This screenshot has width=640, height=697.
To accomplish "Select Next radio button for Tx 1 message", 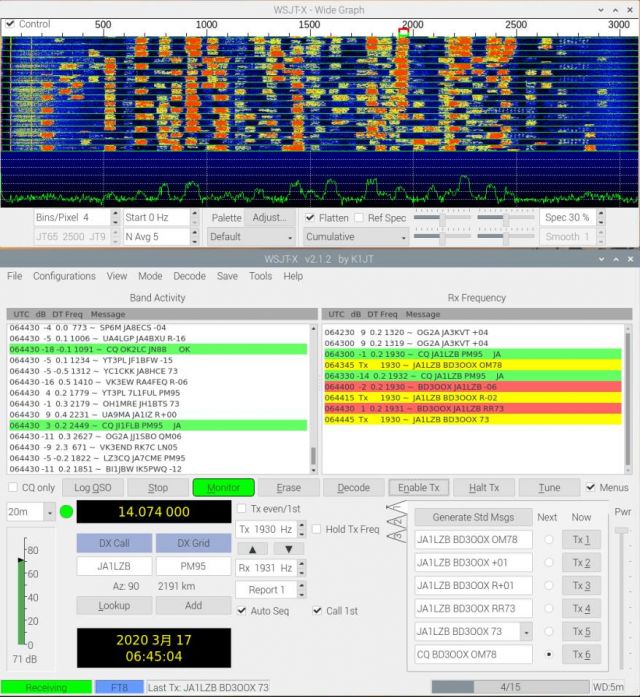I will (x=549, y=539).
